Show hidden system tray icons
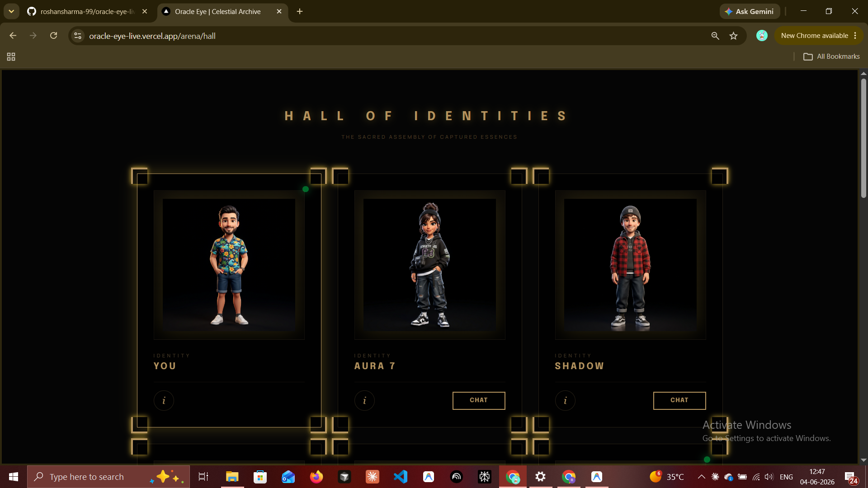The image size is (868, 488). 701,477
